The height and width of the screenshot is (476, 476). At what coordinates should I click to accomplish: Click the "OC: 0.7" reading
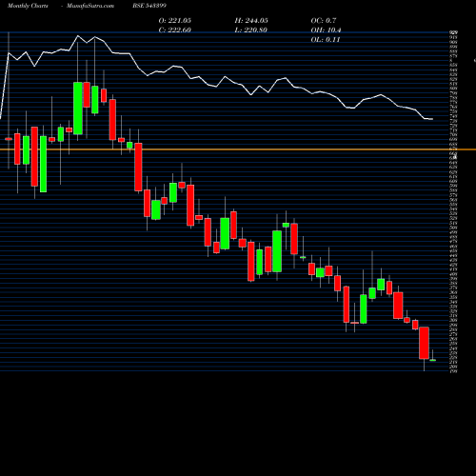(324, 21)
